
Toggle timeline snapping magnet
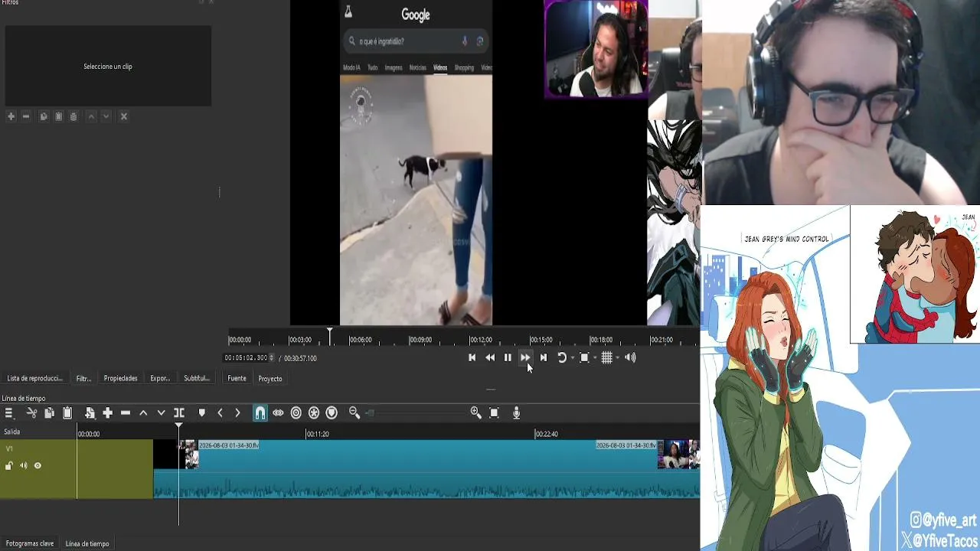coord(260,412)
